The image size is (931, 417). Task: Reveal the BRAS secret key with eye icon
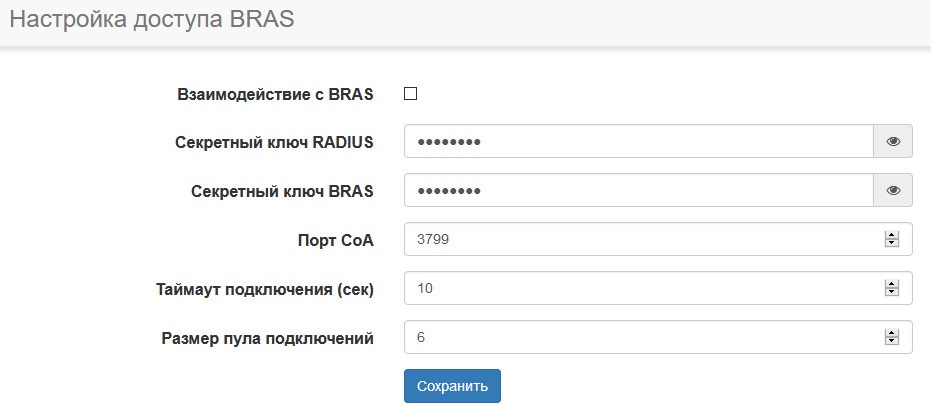pos(893,190)
